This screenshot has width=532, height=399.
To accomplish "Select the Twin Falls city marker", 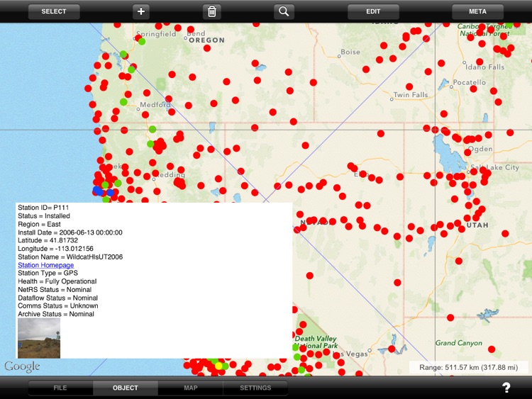I will click(x=392, y=99).
